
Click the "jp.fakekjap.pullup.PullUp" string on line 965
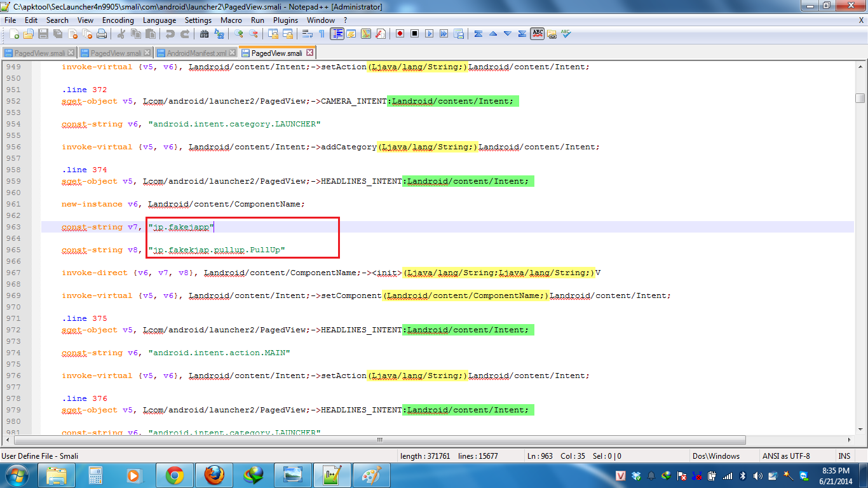pyautogui.click(x=217, y=250)
